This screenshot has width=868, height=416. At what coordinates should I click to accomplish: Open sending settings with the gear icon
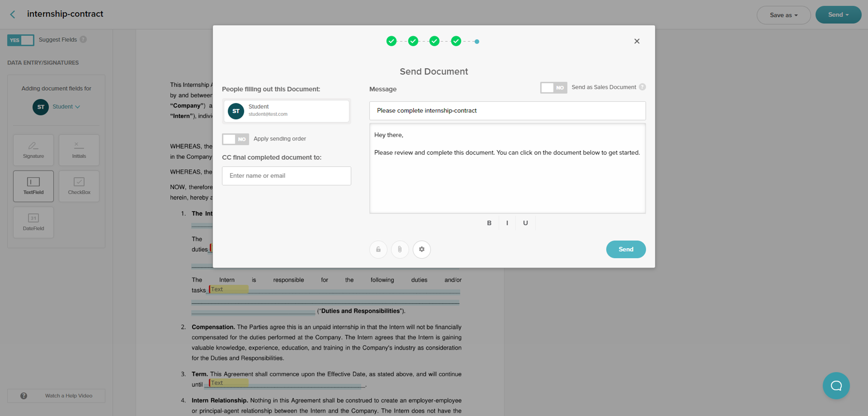[x=421, y=249]
